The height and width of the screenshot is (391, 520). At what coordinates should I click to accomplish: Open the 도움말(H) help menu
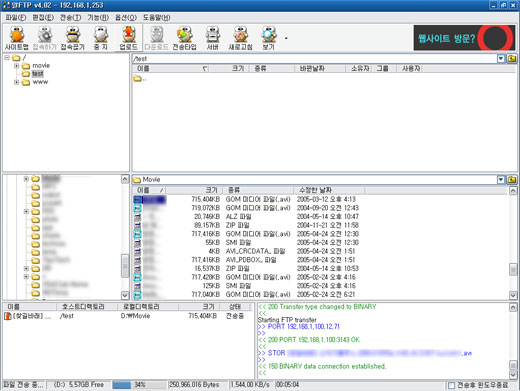click(x=157, y=18)
